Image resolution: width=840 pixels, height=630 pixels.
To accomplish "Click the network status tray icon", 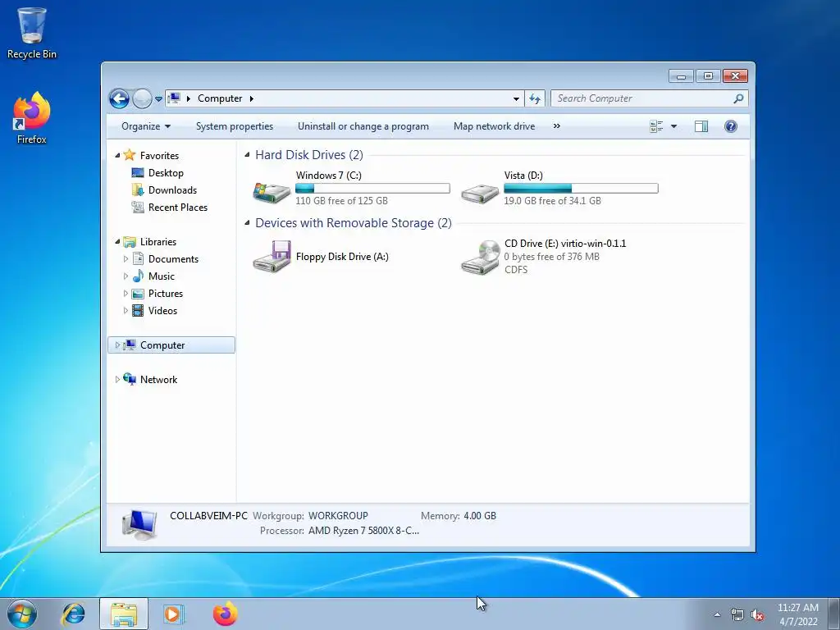I will [737, 615].
